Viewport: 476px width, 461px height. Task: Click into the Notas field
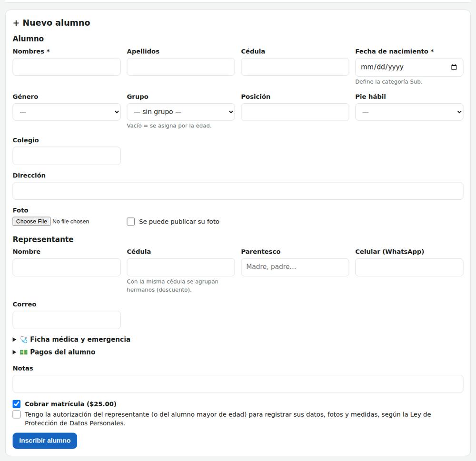click(x=238, y=384)
